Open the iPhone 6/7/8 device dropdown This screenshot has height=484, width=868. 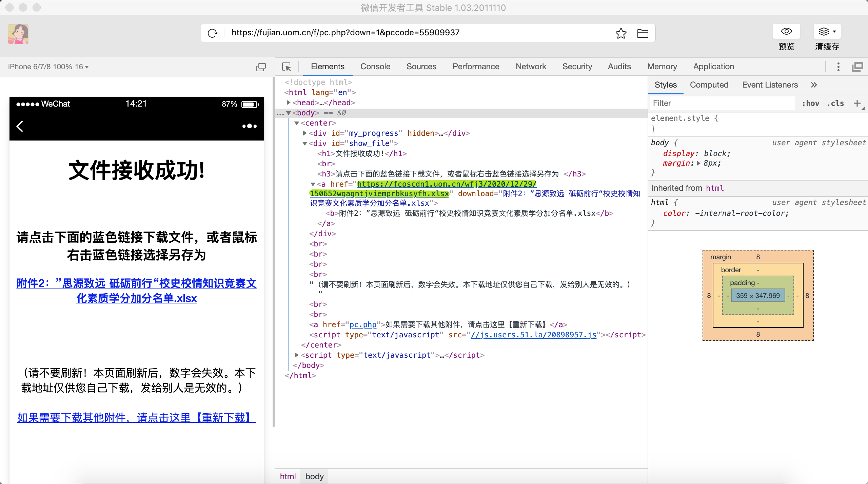pos(48,67)
